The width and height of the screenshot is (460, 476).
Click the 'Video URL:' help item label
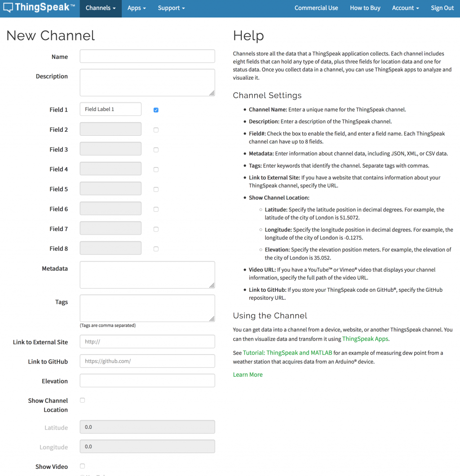[x=262, y=270]
